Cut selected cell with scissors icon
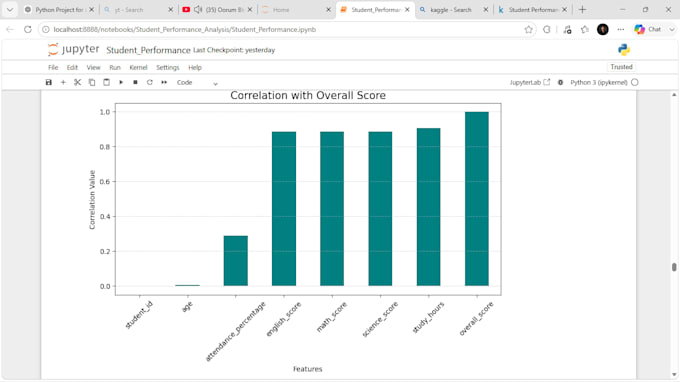Viewport: 680px width, 382px height. point(77,82)
